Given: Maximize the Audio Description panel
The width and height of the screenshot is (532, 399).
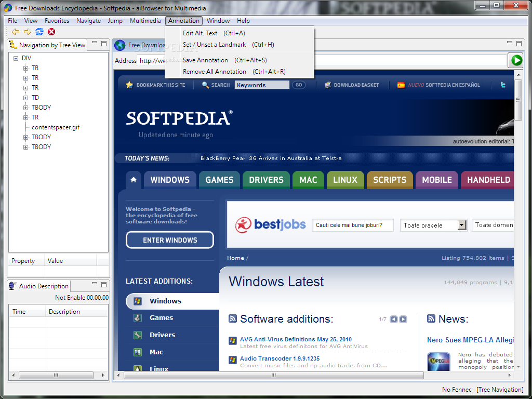Looking at the screenshot, I should [x=104, y=284].
